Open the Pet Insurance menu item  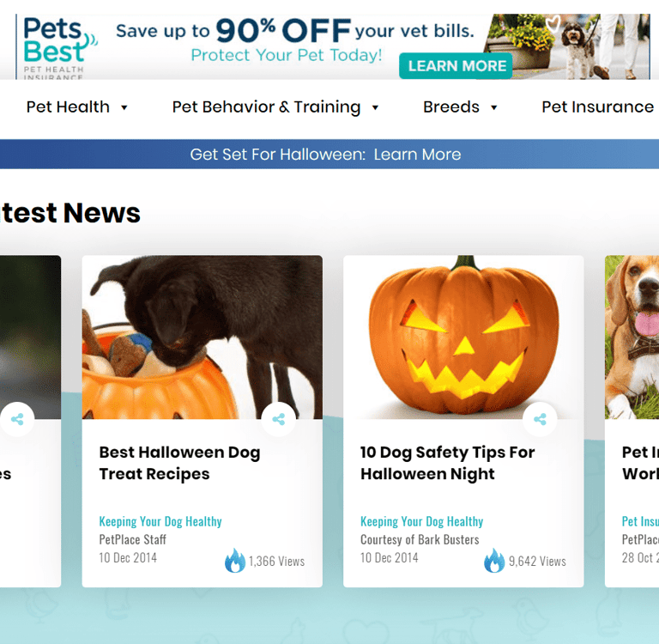pos(597,106)
